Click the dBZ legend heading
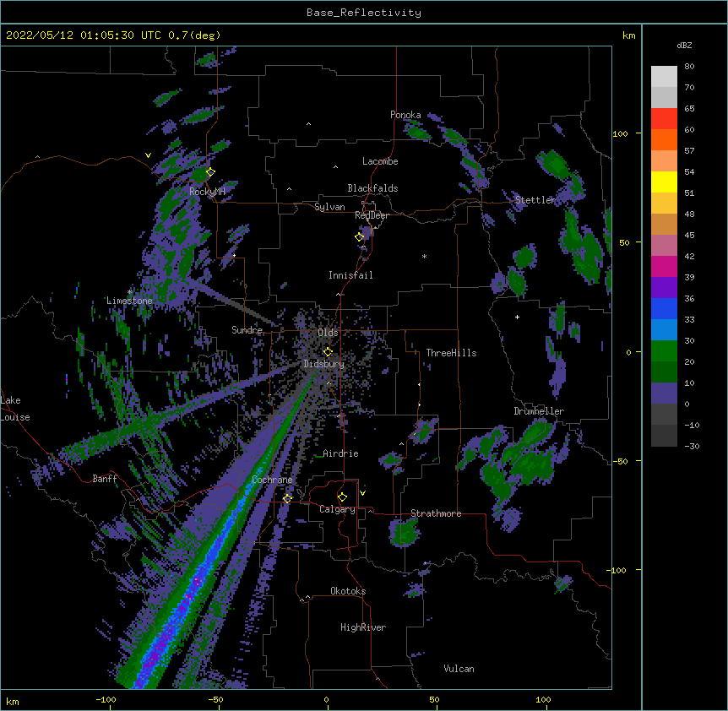 (x=684, y=45)
